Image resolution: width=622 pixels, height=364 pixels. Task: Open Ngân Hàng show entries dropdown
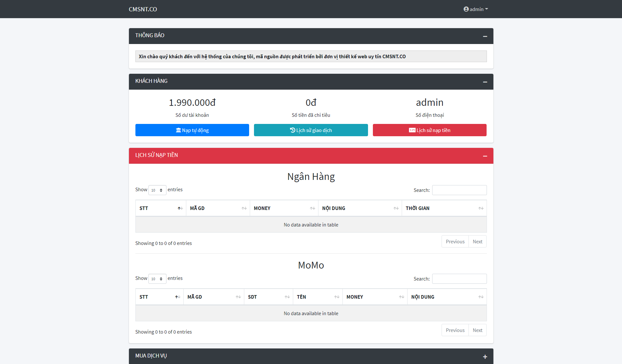point(157,190)
